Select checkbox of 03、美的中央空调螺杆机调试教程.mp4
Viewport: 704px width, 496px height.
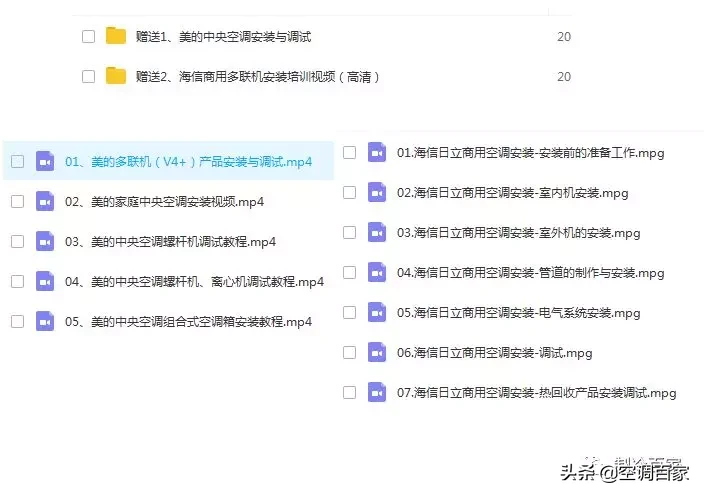click(x=18, y=241)
